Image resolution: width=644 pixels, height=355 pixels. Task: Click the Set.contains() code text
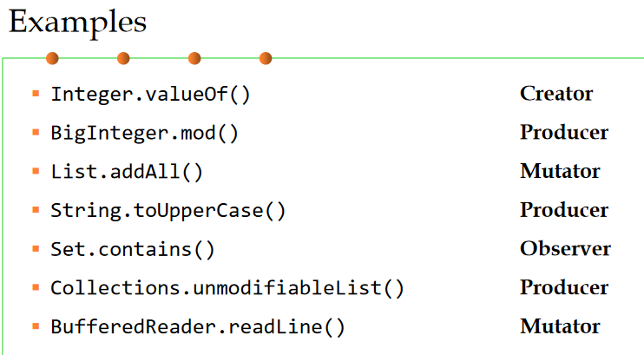pos(133,249)
